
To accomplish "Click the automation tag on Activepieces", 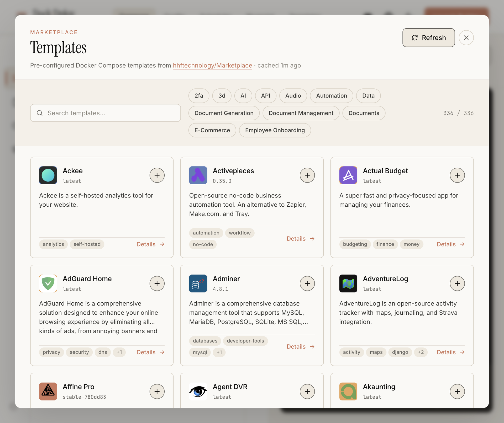I will (206, 233).
